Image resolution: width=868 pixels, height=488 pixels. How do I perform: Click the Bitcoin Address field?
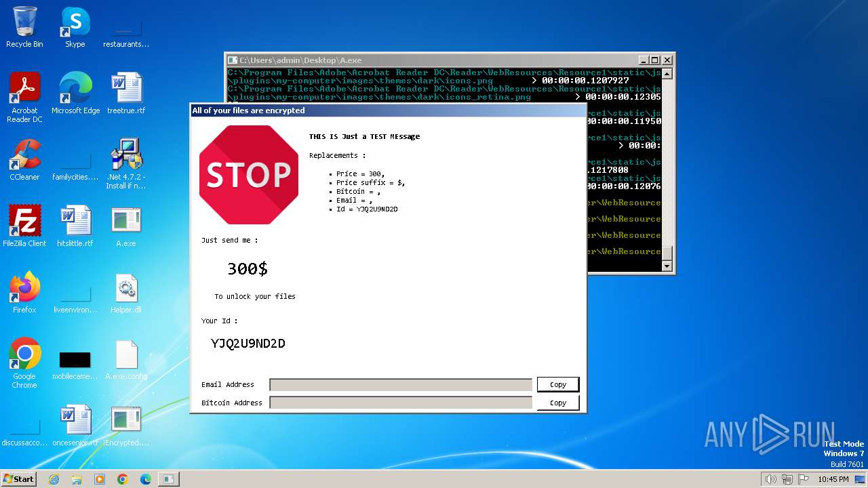click(401, 403)
